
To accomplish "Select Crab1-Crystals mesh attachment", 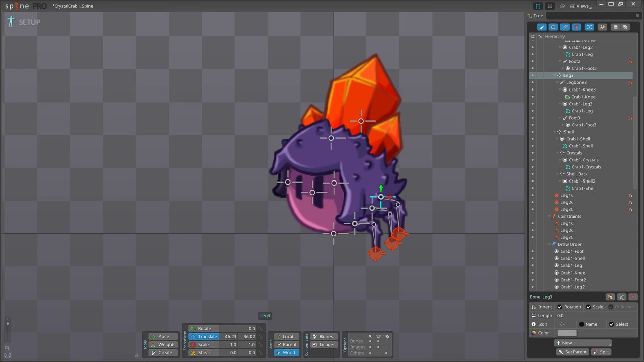I will 586,167.
